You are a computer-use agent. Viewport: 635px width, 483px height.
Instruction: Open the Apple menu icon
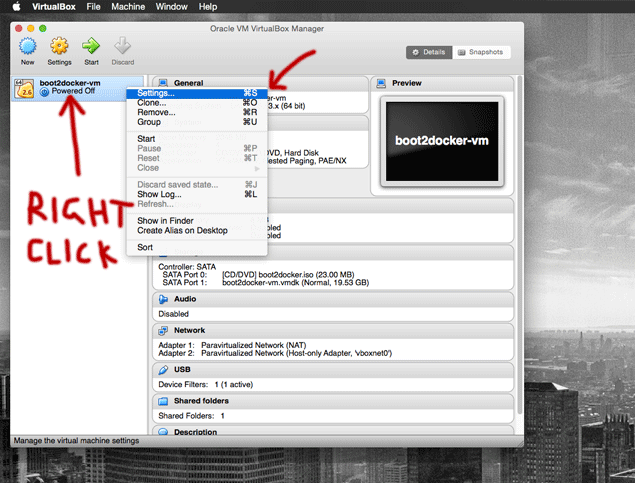pos(17,6)
